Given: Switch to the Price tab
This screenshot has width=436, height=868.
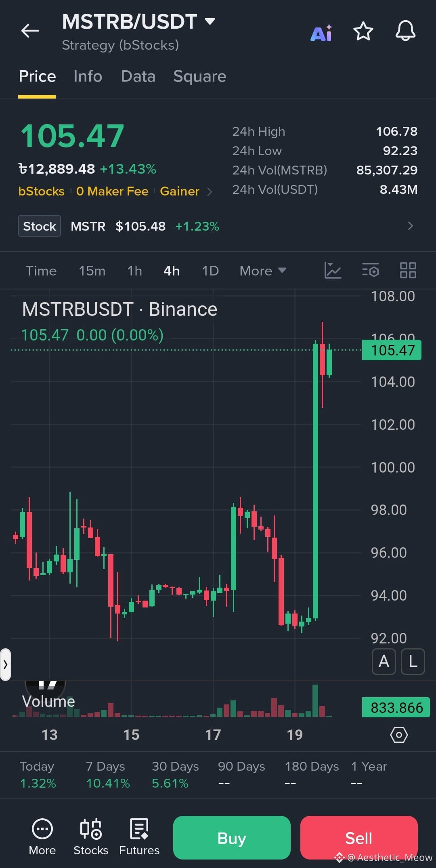Looking at the screenshot, I should point(37,76).
